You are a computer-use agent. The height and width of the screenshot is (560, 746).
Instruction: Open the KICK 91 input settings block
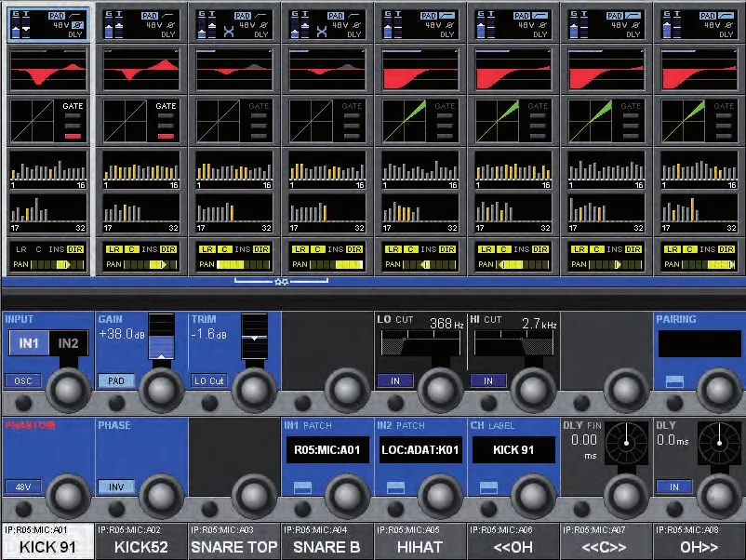pos(48,24)
